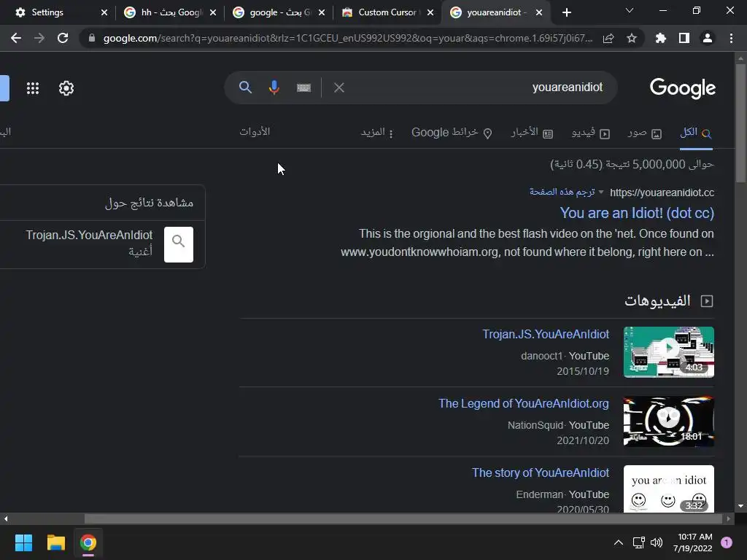Click the الفيديوهات videos section heading
Image resolution: width=747 pixels, height=560 pixels.
point(668,301)
